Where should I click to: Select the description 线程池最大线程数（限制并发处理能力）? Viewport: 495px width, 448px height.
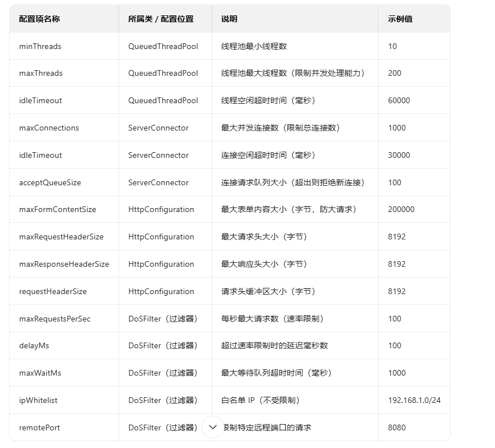293,73
